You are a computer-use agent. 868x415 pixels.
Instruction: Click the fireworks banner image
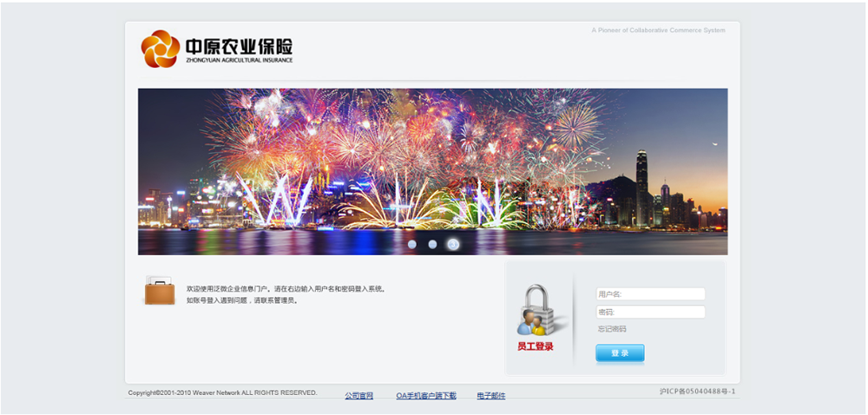click(x=432, y=165)
